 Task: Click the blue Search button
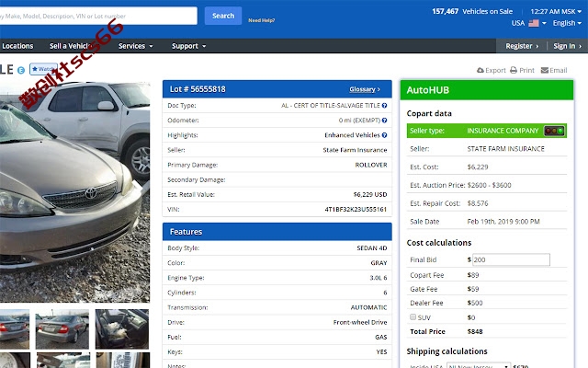click(x=223, y=16)
